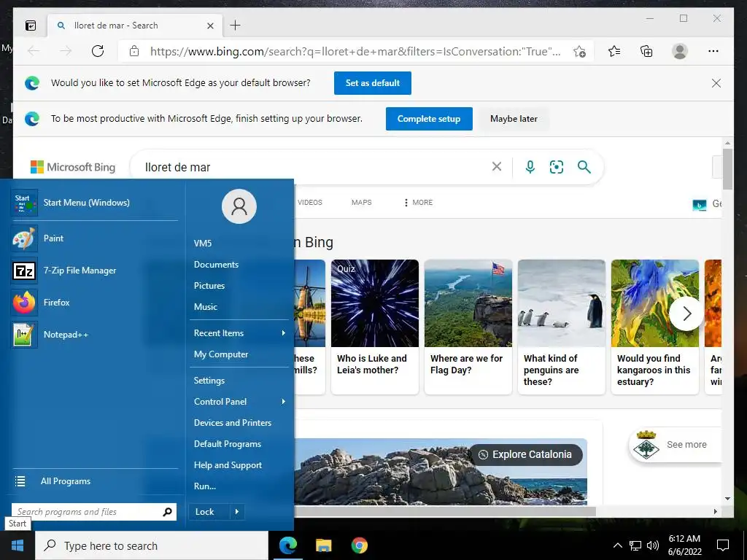
Task: Click Set as default button
Action: [x=373, y=83]
